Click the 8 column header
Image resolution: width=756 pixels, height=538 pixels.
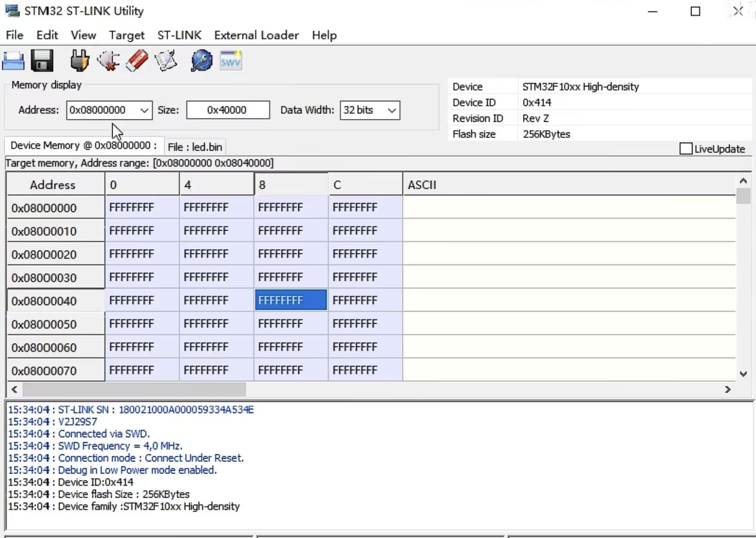click(x=291, y=185)
